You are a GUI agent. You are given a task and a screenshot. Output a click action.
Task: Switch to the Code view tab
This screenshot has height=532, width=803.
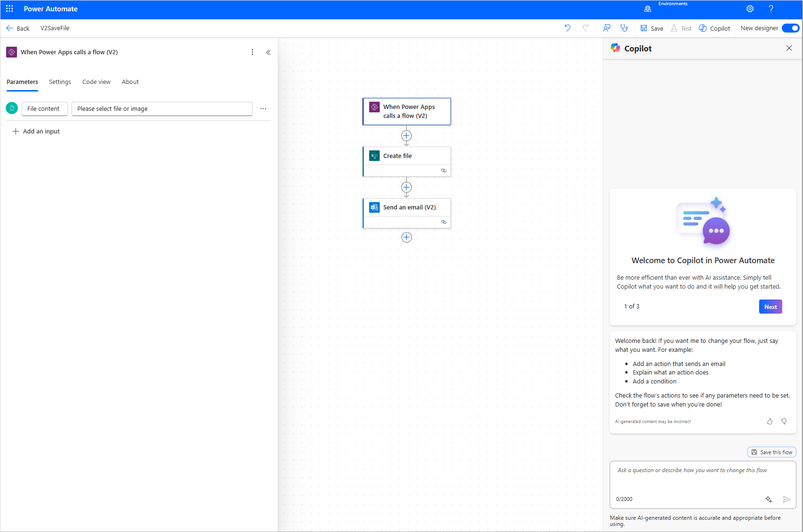96,82
